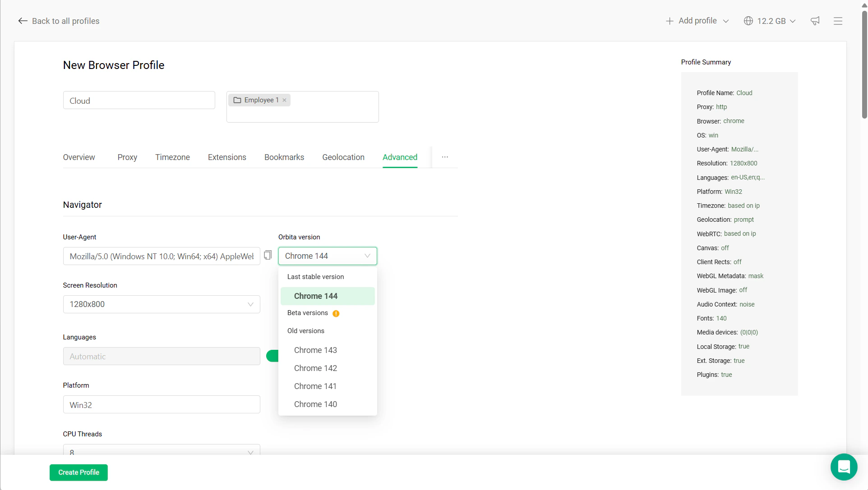
Task: Open the chat support widget
Action: click(844, 467)
